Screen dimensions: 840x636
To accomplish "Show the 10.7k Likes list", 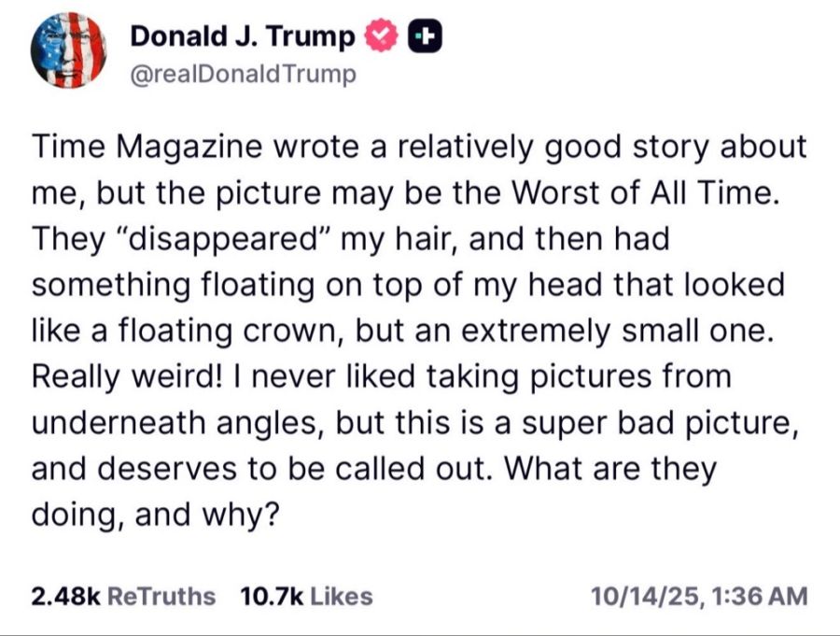I will 307,596.
